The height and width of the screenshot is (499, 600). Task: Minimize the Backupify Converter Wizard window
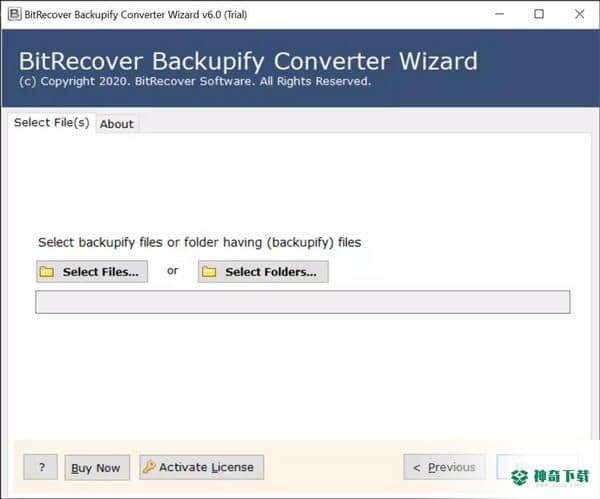[499, 14]
